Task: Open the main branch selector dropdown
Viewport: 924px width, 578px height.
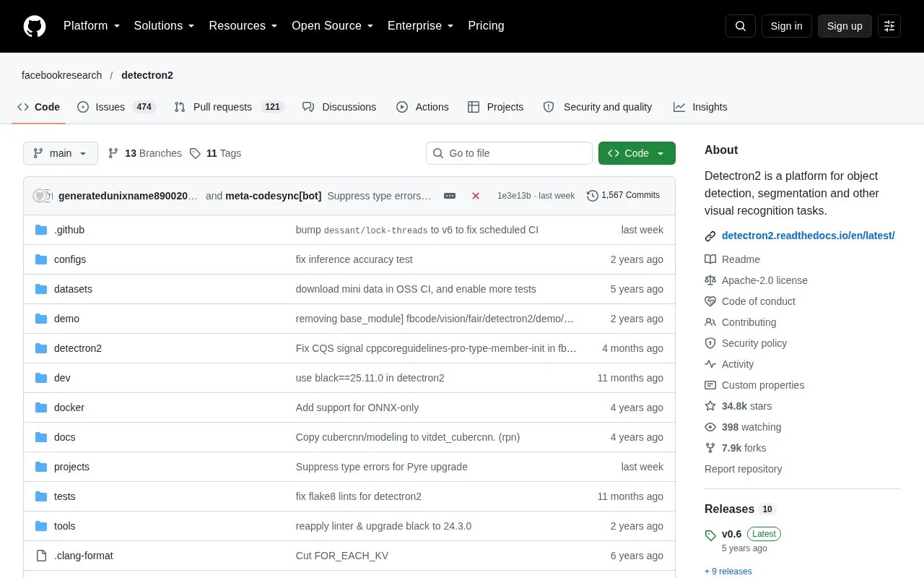Action: click(x=61, y=153)
